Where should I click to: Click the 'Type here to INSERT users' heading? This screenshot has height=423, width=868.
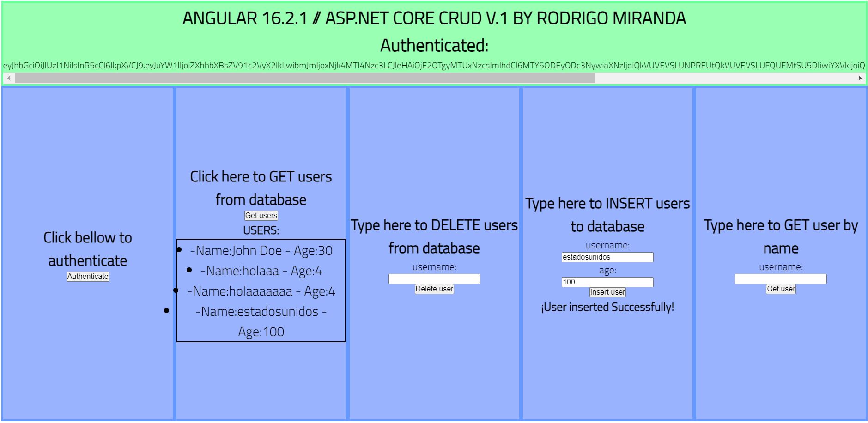tap(607, 215)
